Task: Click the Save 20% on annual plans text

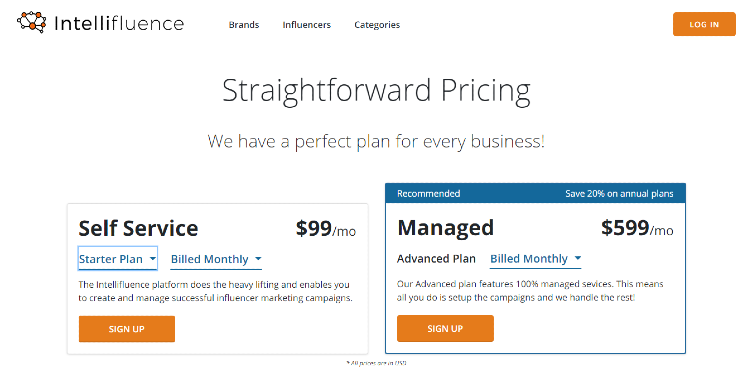Action: (x=619, y=194)
